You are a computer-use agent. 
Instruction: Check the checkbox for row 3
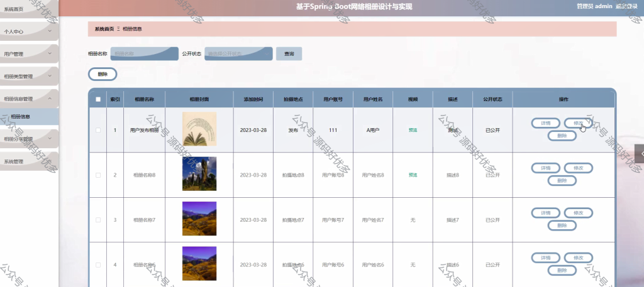[x=97, y=220]
